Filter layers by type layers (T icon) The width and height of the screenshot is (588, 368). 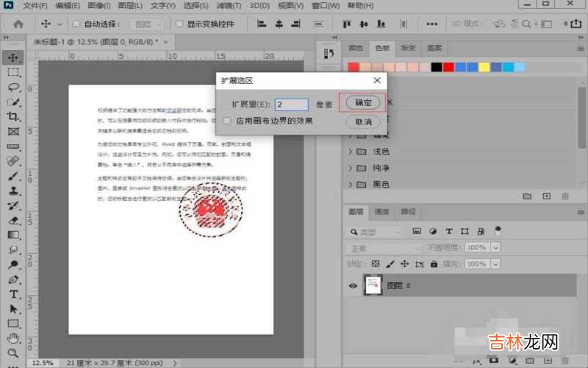[x=448, y=231]
